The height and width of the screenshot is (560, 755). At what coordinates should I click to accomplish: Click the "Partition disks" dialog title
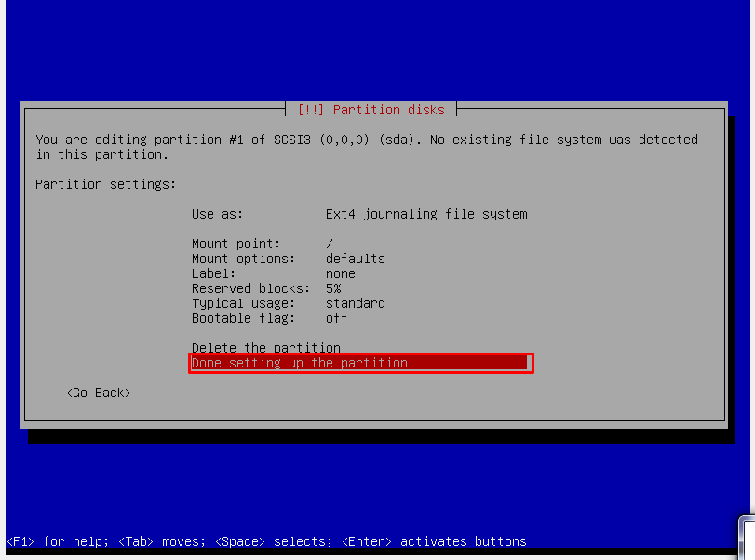pyautogui.click(x=371, y=110)
